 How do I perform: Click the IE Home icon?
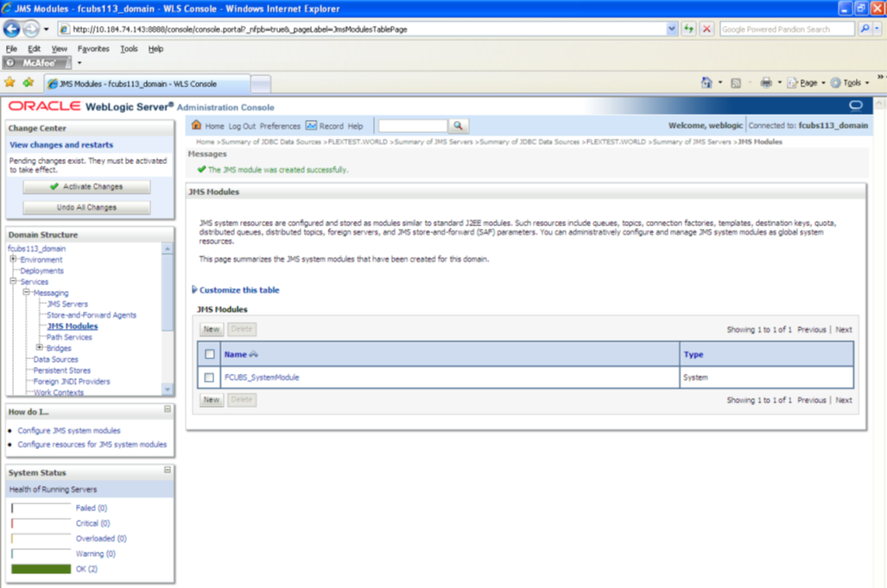point(706,83)
